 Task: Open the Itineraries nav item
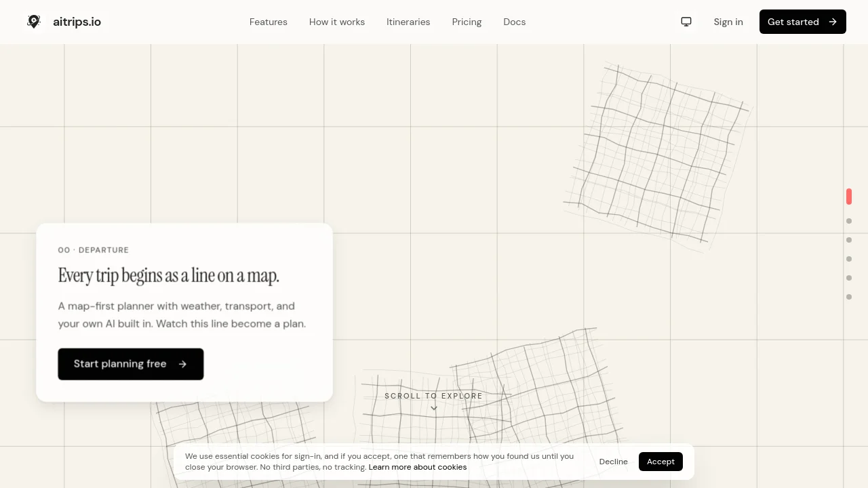click(408, 22)
